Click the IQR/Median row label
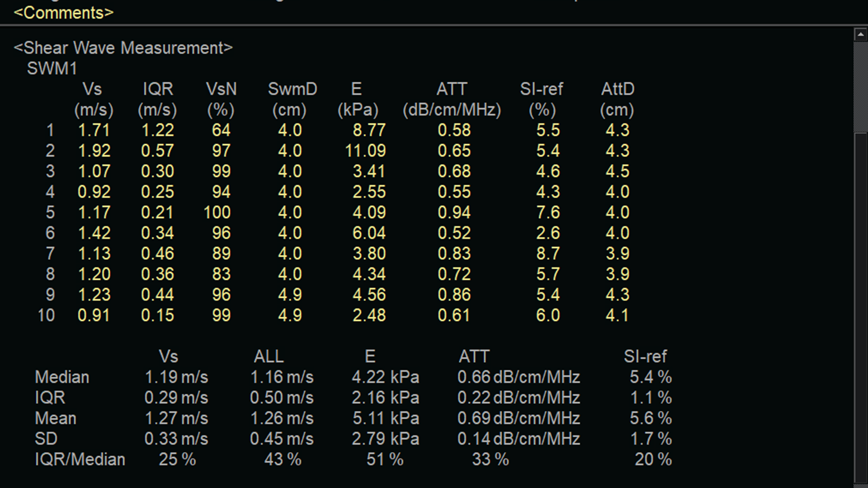 tap(80, 460)
